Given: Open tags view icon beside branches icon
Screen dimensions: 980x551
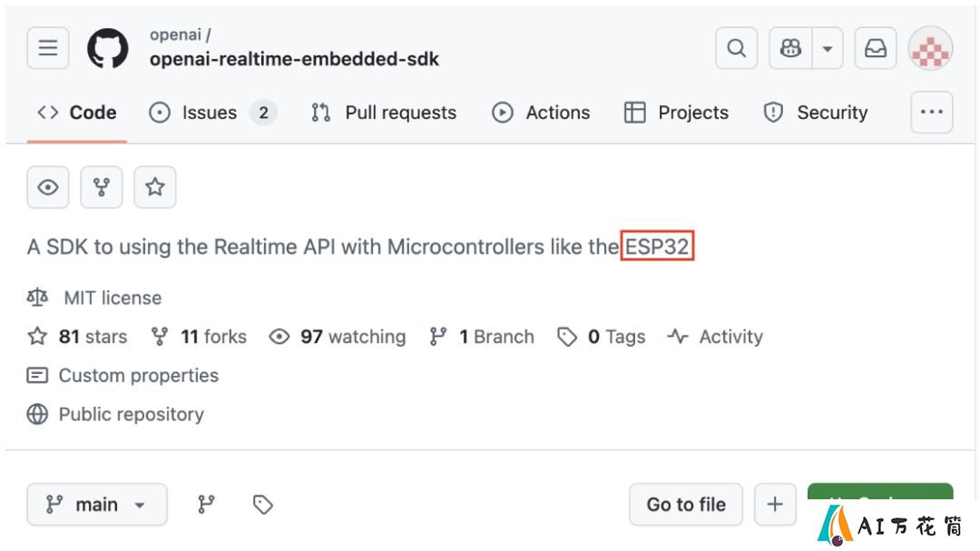Looking at the screenshot, I should click(x=262, y=504).
